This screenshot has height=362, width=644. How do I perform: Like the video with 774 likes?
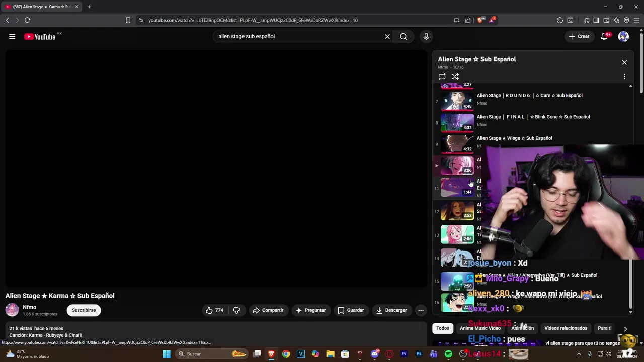pyautogui.click(x=214, y=310)
